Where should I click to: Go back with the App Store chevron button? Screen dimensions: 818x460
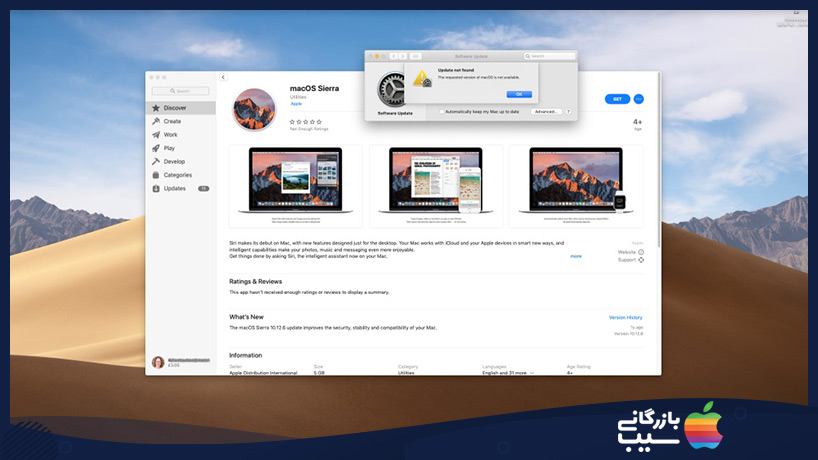tap(223, 77)
